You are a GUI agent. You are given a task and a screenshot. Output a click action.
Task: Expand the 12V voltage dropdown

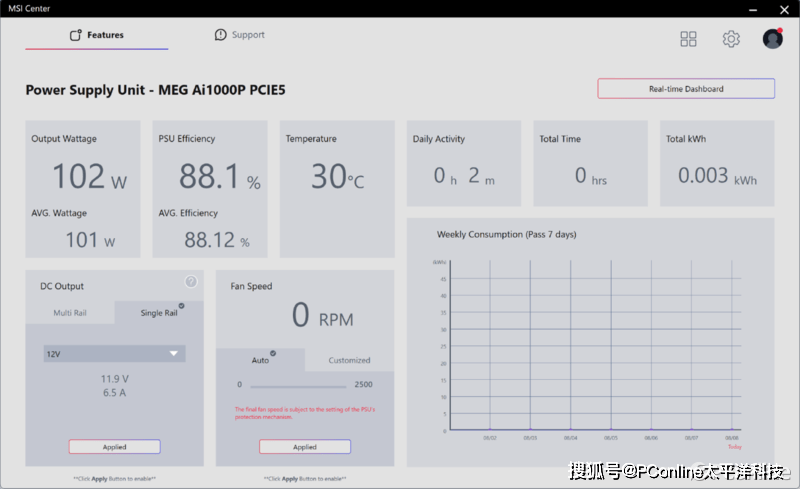point(114,353)
